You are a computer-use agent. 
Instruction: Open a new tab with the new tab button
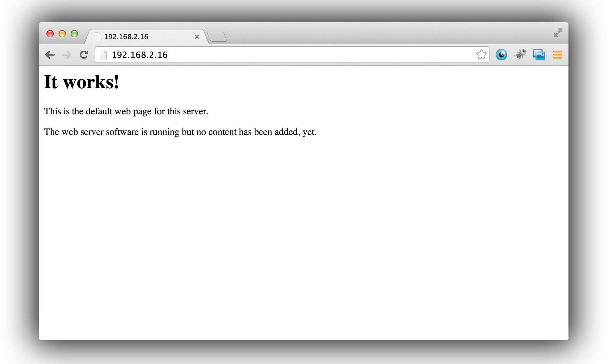[217, 37]
